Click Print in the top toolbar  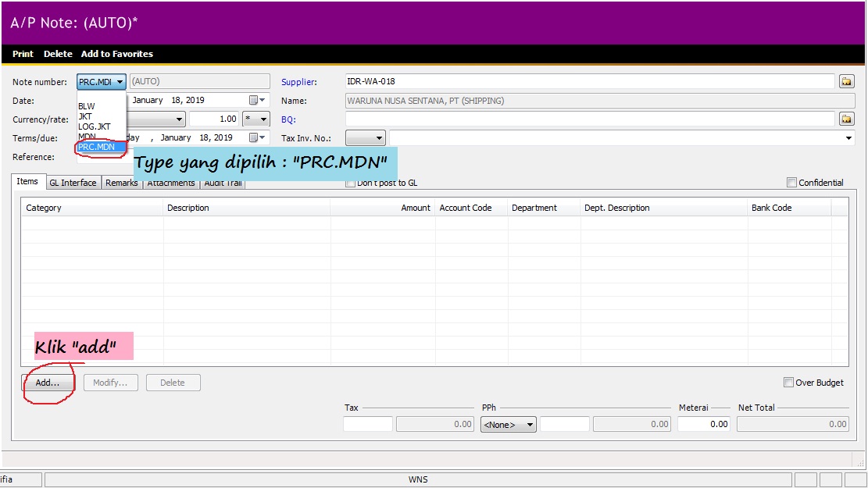tap(23, 54)
